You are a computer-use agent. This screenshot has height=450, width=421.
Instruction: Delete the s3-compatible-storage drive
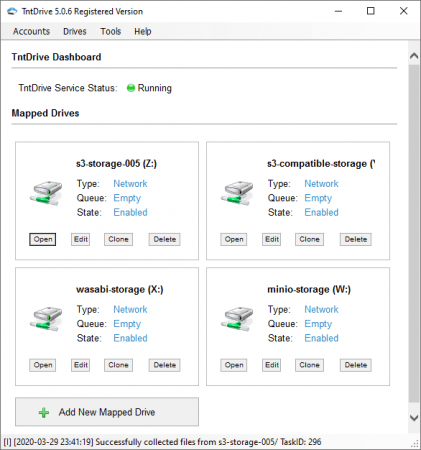(x=356, y=239)
